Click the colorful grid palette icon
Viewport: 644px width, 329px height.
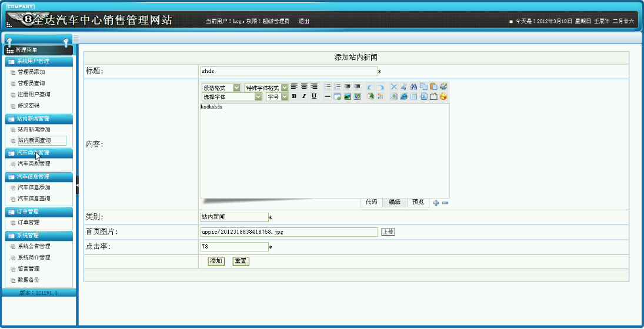pyautogui.click(x=381, y=96)
